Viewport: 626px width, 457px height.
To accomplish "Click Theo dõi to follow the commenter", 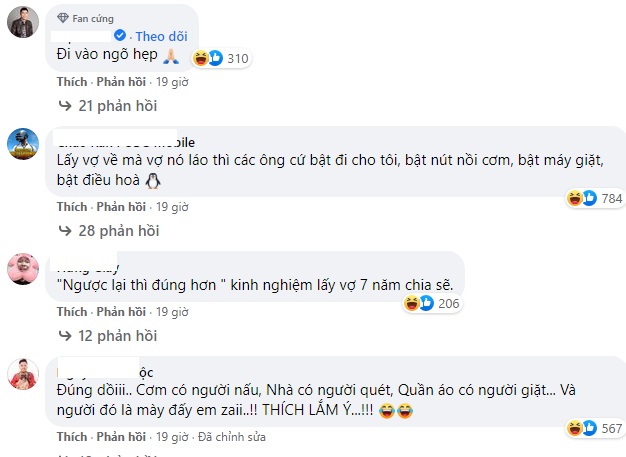I will click(x=162, y=37).
